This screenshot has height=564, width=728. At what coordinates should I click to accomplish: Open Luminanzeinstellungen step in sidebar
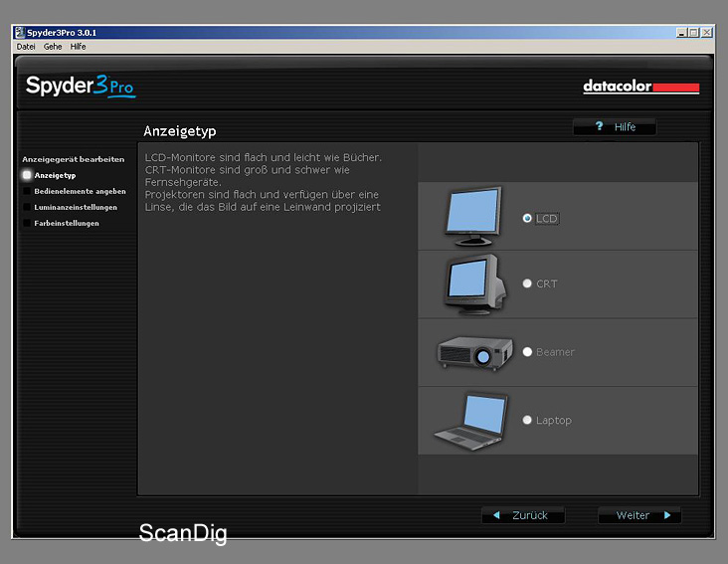coord(76,207)
